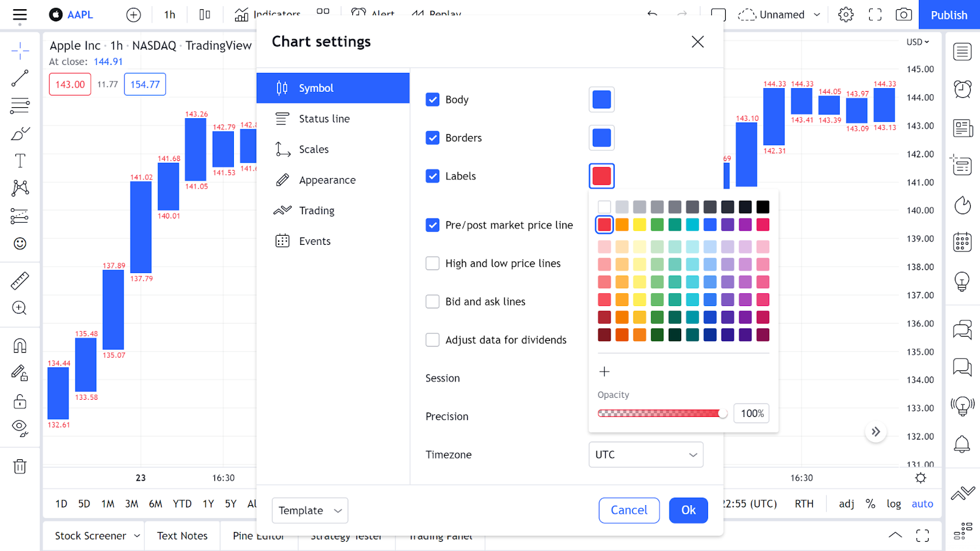Open the Symbol settings tab
The height and width of the screenshot is (551, 980).
[x=333, y=88]
